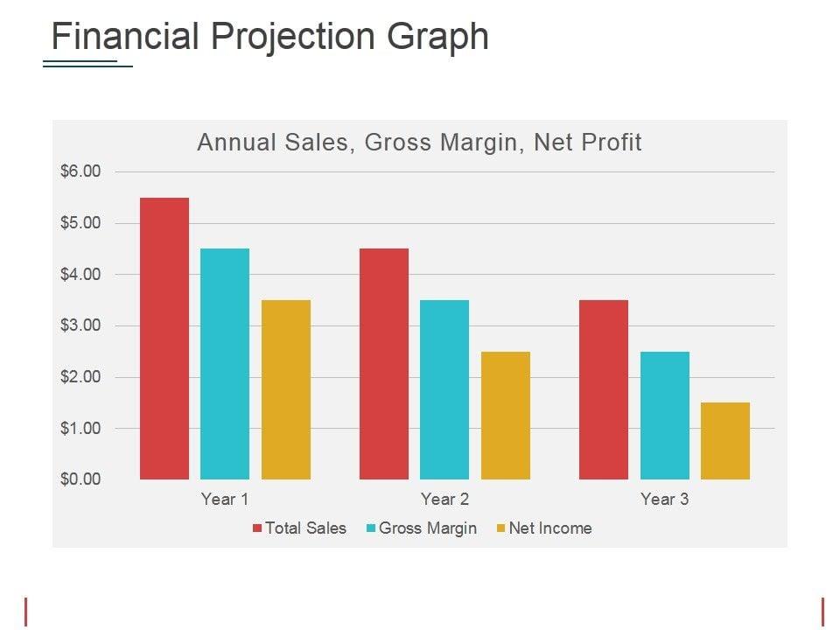Select the Year 1 Total Sales bar
This screenshot has height=630, width=840.
tap(164, 339)
